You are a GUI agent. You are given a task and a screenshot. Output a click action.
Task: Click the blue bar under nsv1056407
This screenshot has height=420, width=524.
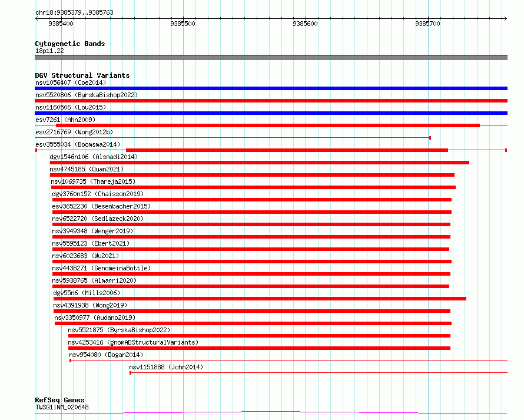pyautogui.click(x=271, y=88)
